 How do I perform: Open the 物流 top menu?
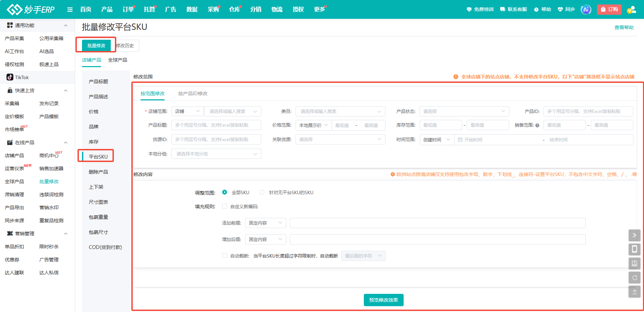[277, 9]
